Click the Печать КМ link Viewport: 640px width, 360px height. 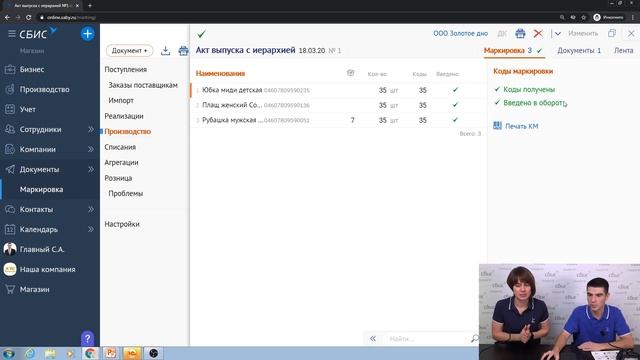(522, 126)
